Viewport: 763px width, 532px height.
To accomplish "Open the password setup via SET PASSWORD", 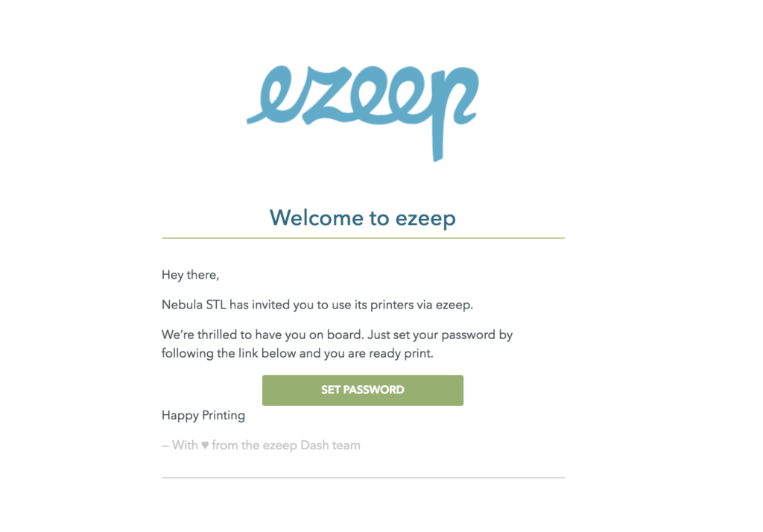I will [363, 390].
